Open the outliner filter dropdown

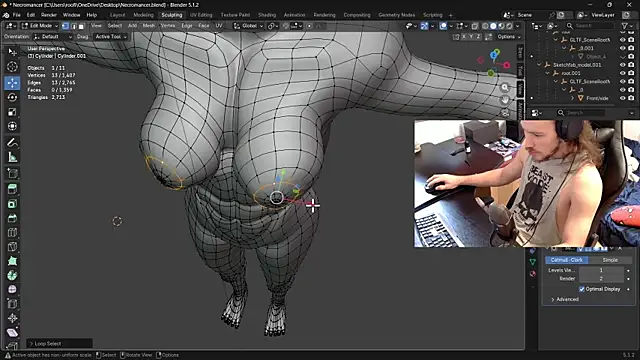626,26
